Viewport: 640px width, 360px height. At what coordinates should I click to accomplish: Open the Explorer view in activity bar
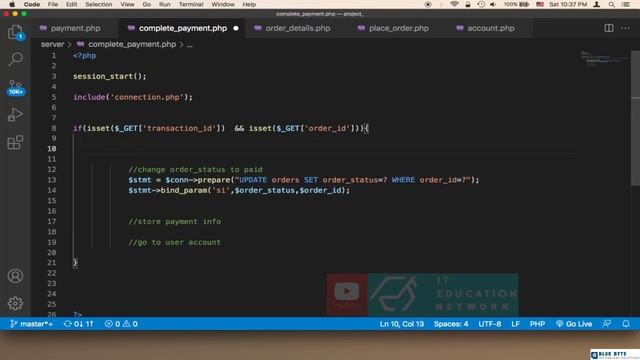(x=15, y=32)
